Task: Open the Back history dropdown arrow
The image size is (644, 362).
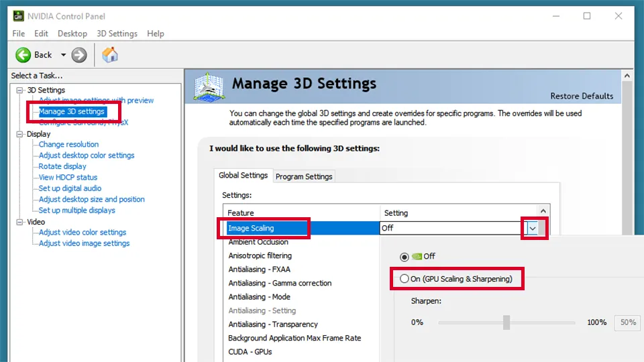Action: 63,55
